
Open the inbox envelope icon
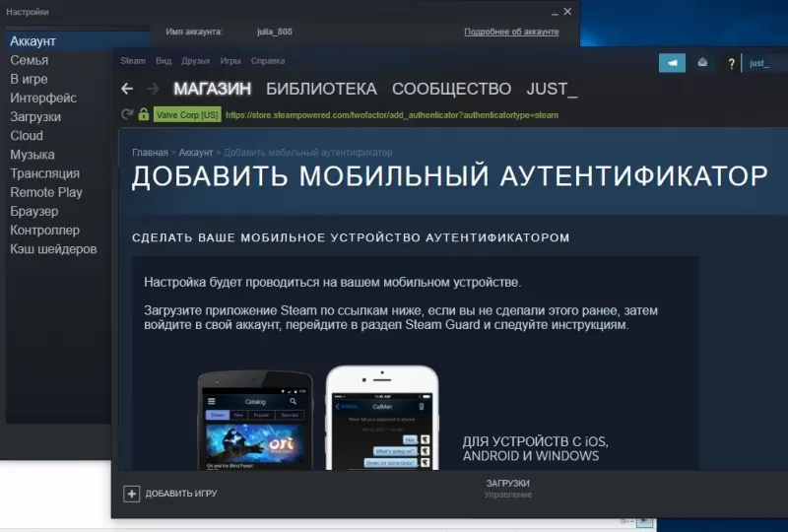(702, 62)
